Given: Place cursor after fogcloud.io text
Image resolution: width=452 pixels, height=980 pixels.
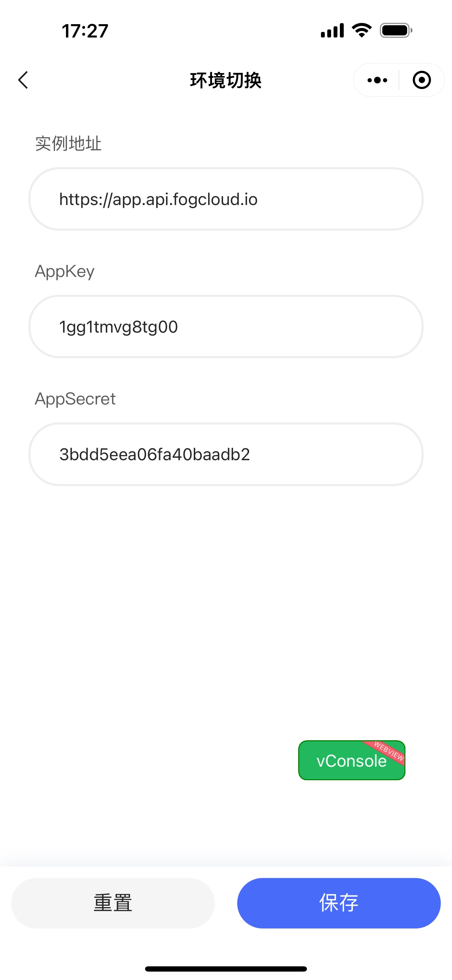Looking at the screenshot, I should (x=258, y=199).
